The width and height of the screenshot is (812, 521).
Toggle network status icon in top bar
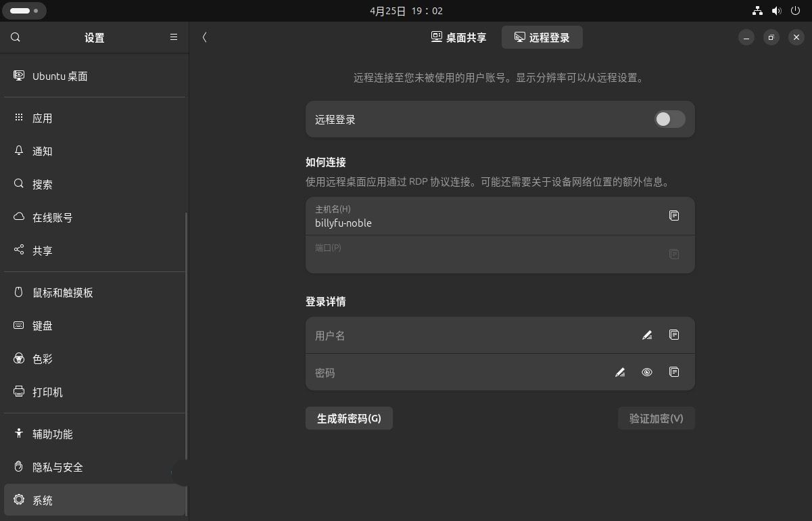(x=757, y=10)
